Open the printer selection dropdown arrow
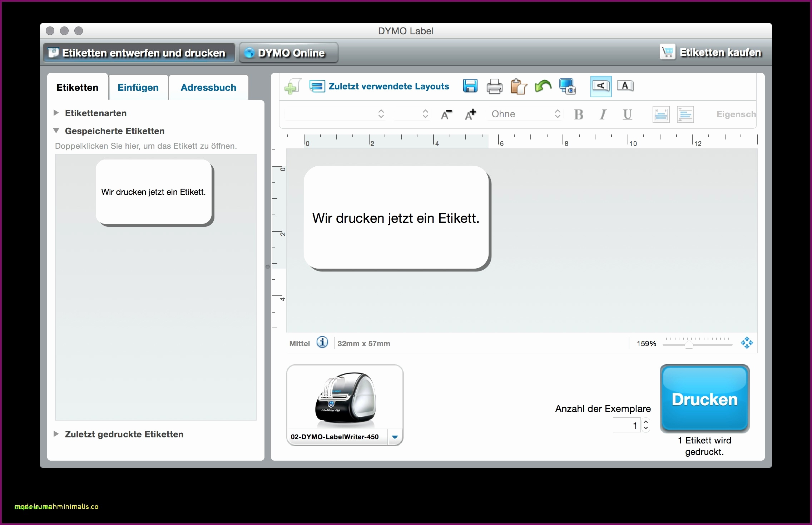The image size is (812, 525). tap(395, 437)
